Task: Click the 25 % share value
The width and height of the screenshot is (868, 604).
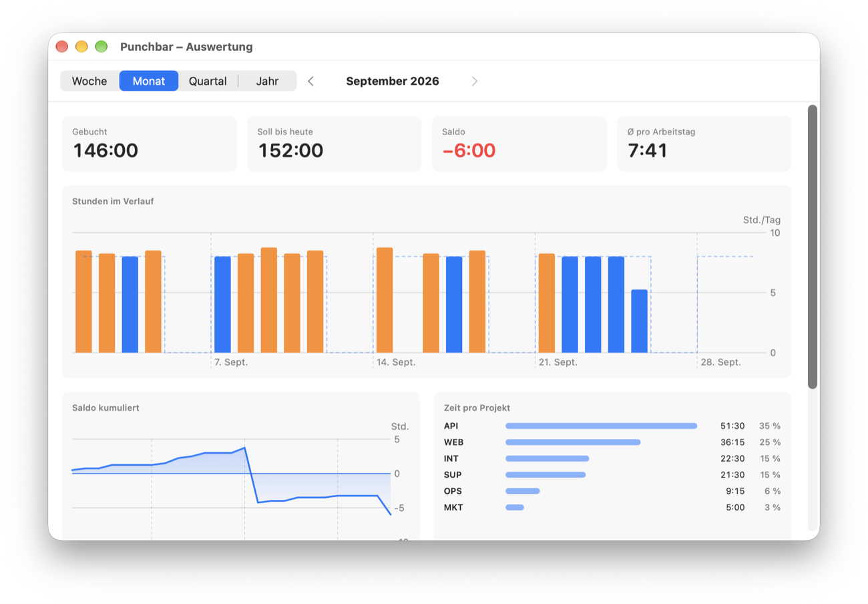Action: 770,442
